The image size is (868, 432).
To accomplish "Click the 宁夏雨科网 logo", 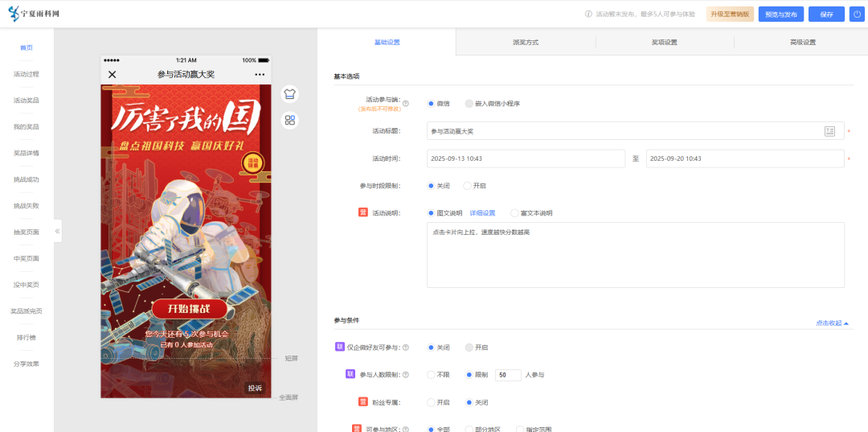I will pos(35,14).
